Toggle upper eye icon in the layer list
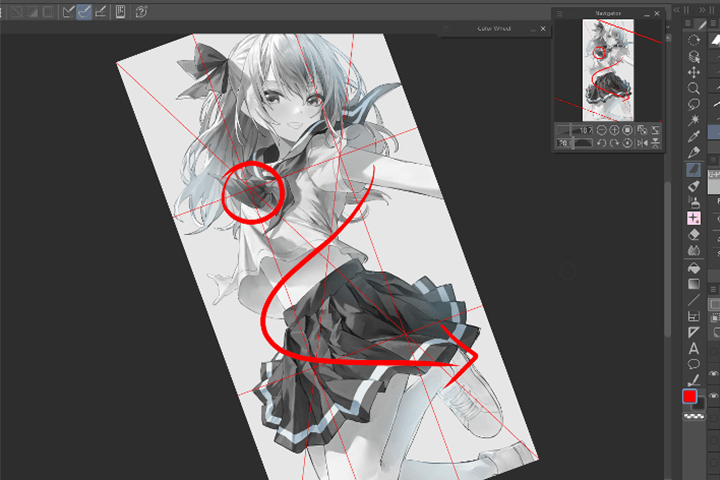 point(714,374)
